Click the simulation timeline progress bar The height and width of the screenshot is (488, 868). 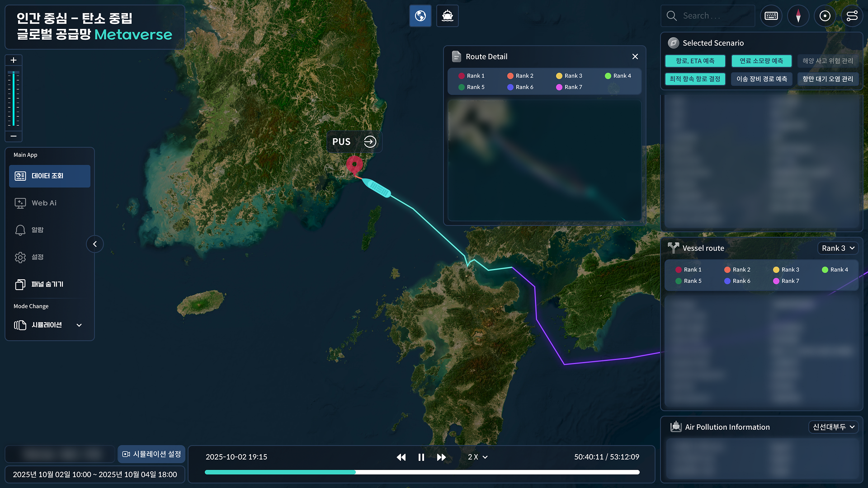pos(422,472)
